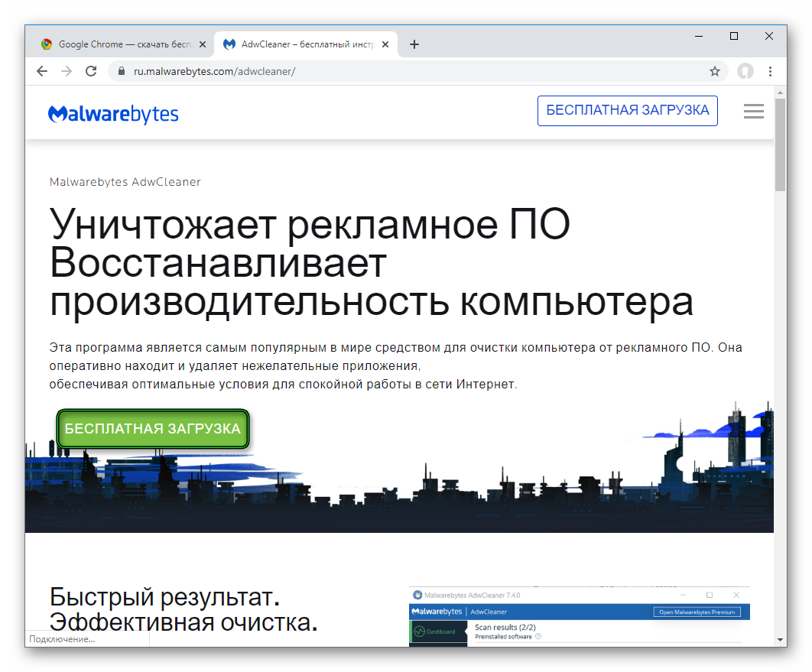Go back to the previous page
The width and height of the screenshot is (812, 672).
(x=42, y=71)
